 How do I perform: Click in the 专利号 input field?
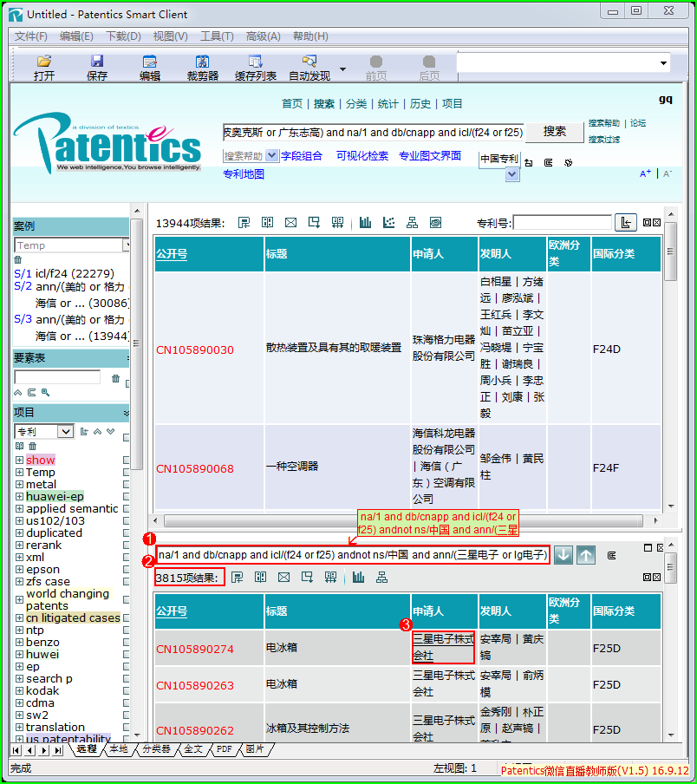562,223
